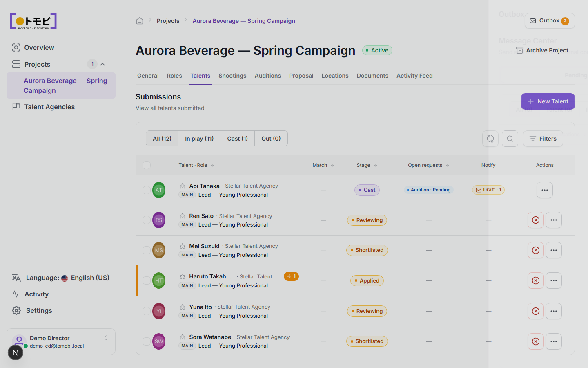Toggle the select-all header checkbox
Viewport: 588px width, 368px height.
147,165
